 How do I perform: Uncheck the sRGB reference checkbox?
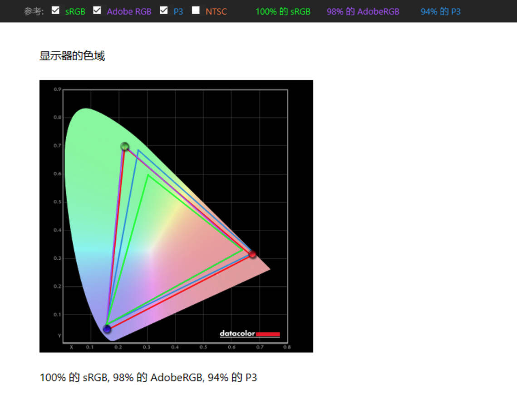pyautogui.click(x=55, y=10)
